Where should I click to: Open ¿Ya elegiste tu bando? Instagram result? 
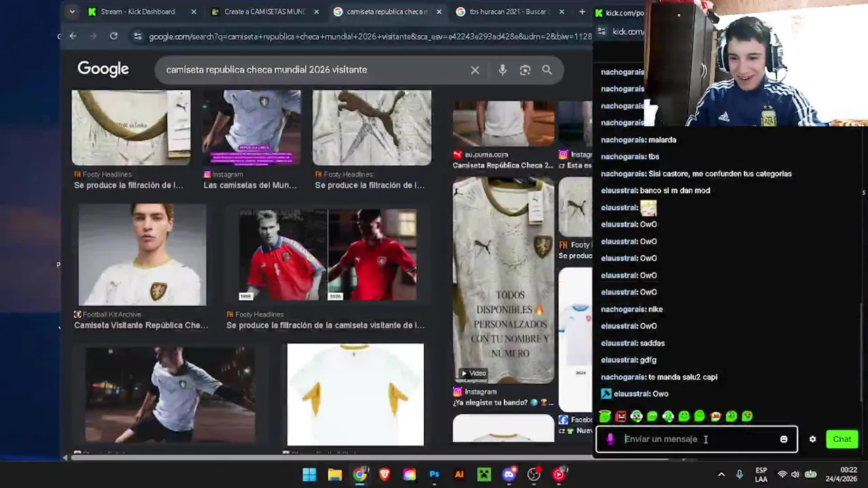(503, 403)
